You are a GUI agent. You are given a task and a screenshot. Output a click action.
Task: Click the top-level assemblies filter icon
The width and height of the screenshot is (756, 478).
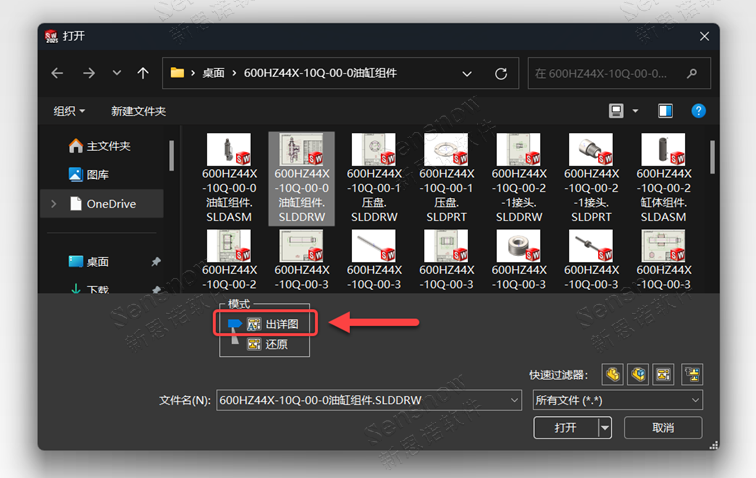[x=692, y=375]
